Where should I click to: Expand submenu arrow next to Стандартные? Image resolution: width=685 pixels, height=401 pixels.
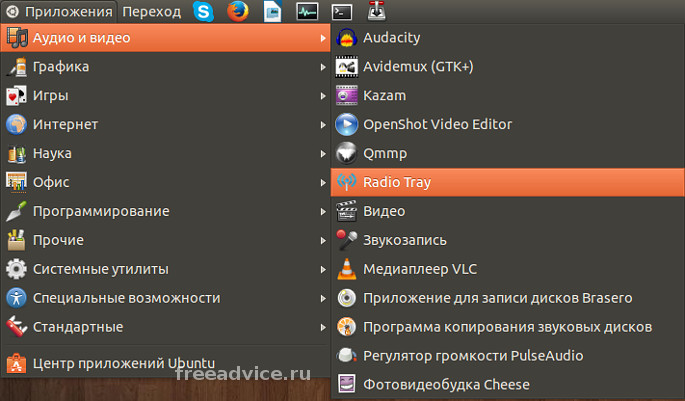323,327
